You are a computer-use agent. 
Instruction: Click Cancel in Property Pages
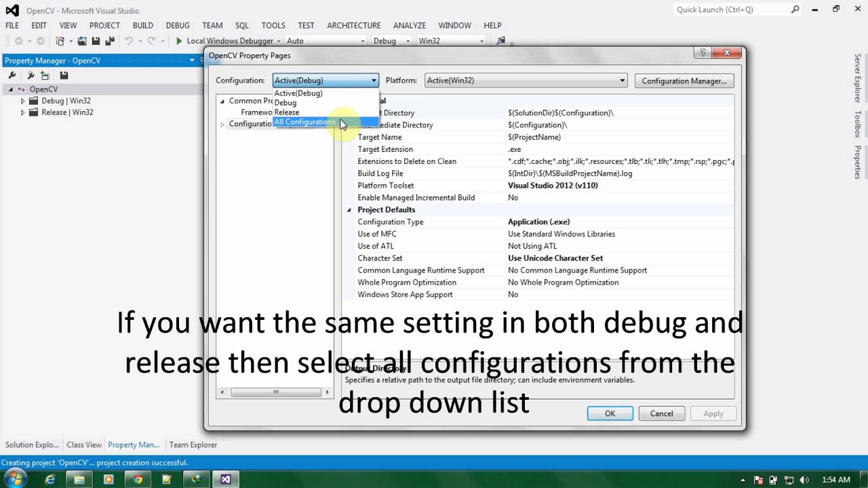(x=662, y=413)
